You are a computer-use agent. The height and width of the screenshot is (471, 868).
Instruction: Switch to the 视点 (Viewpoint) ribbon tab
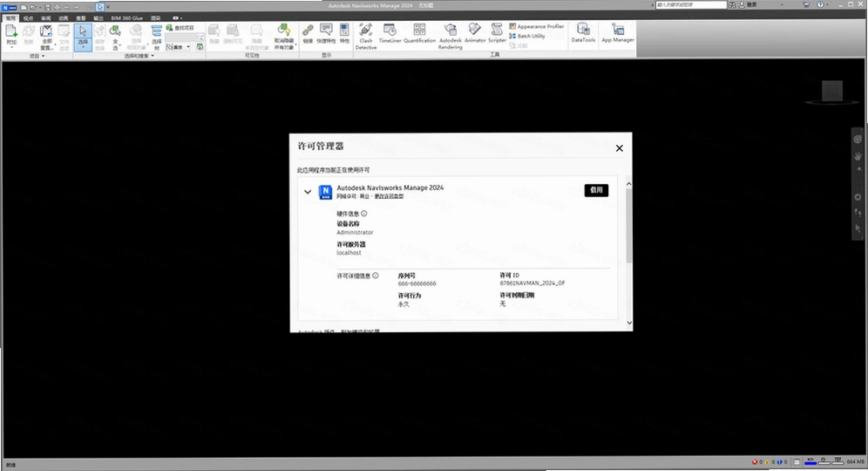28,18
